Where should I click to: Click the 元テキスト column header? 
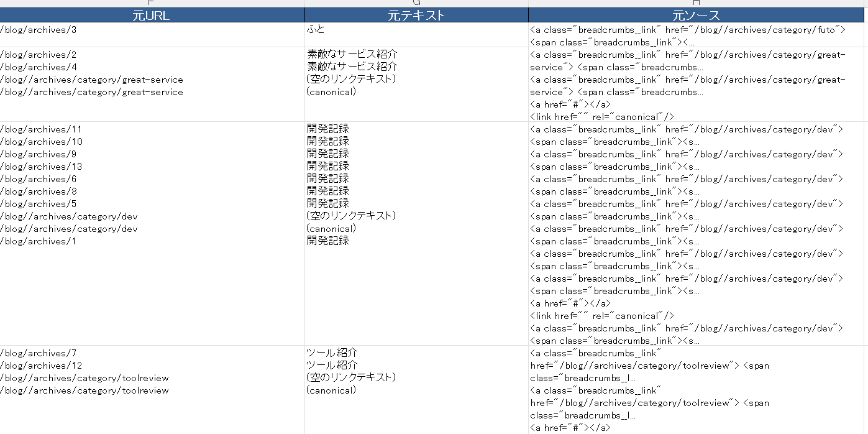coord(416,16)
